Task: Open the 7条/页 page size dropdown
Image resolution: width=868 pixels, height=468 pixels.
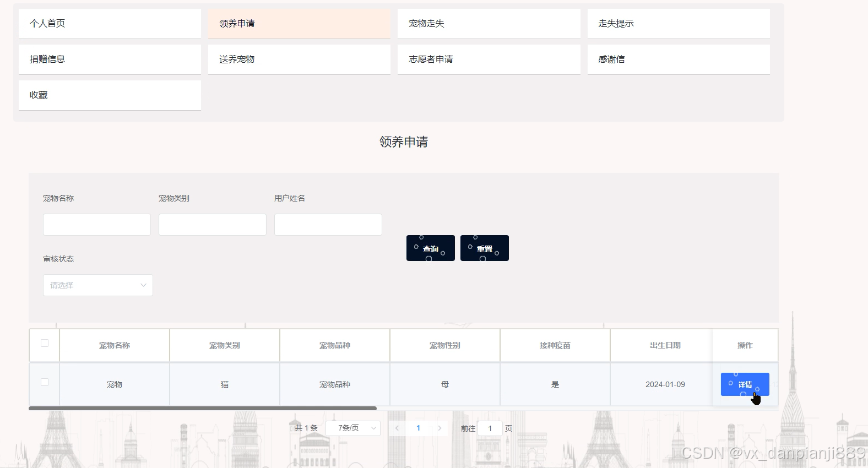Action: tap(353, 428)
